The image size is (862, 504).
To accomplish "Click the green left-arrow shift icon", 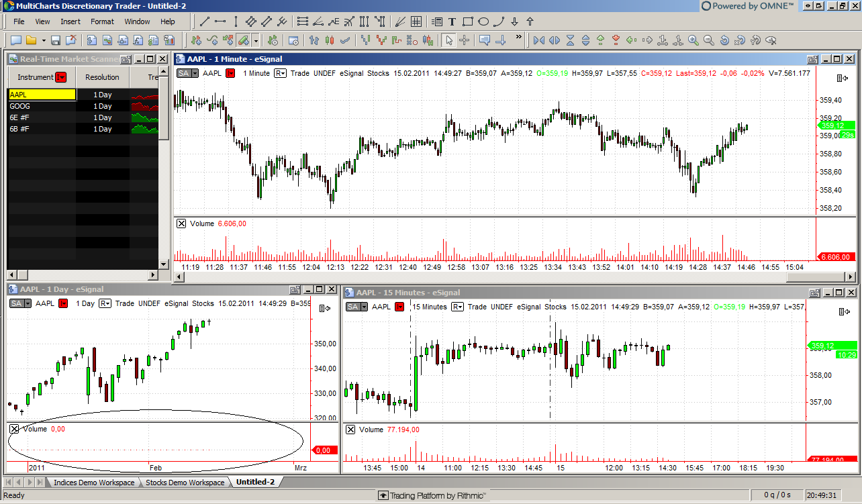I will [632, 40].
